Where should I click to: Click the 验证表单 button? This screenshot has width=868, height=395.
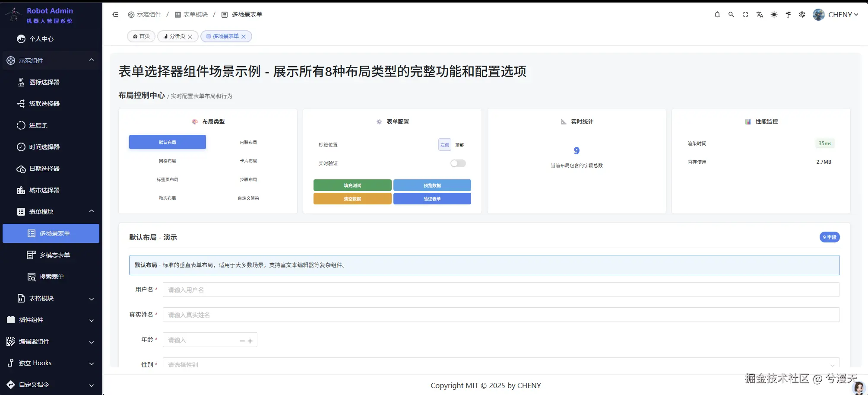(x=432, y=198)
